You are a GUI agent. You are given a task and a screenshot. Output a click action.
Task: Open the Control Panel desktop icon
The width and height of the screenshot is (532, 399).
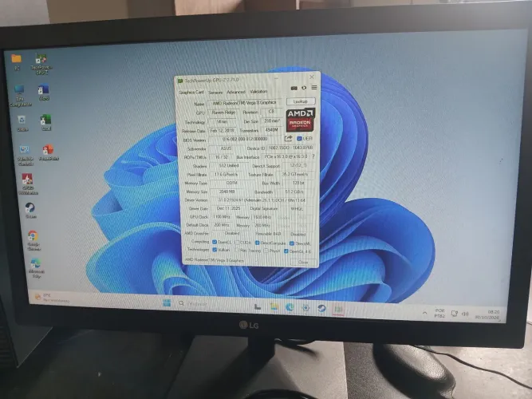click(26, 156)
